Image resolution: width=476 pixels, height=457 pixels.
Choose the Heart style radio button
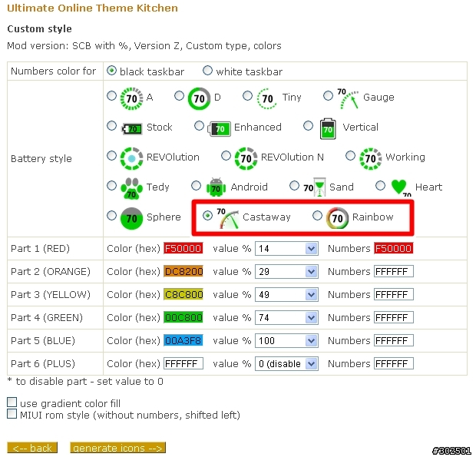pyautogui.click(x=380, y=185)
